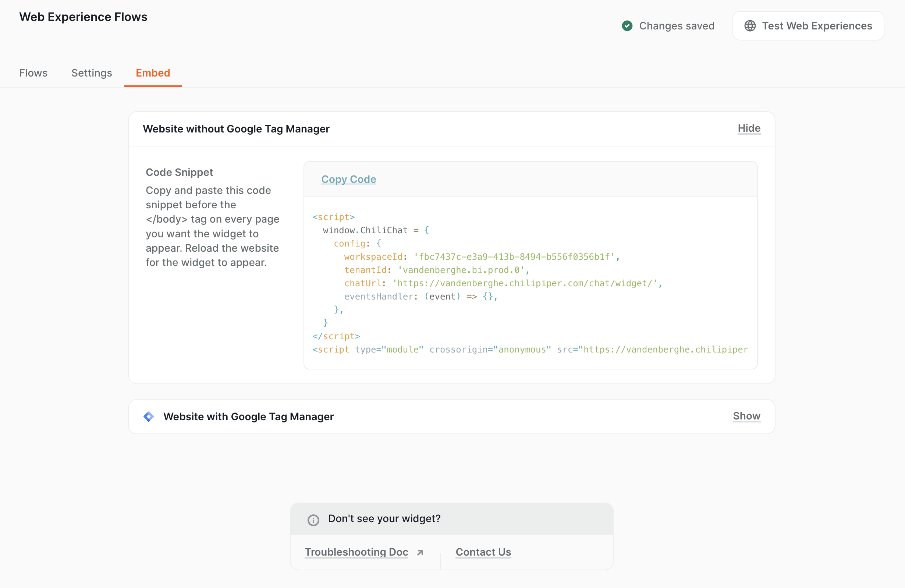The image size is (905, 588).
Task: Click the Web Experience Flows page title
Action: pyautogui.click(x=83, y=17)
